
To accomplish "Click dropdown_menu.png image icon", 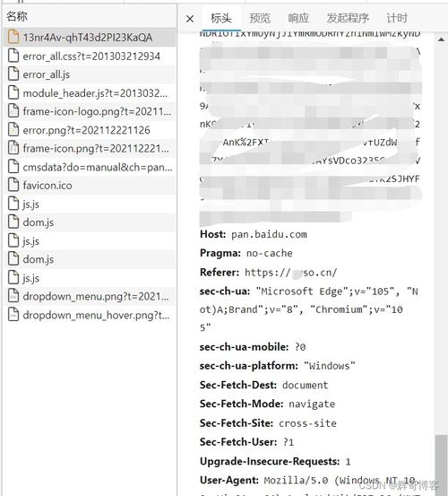I will click(x=13, y=296).
